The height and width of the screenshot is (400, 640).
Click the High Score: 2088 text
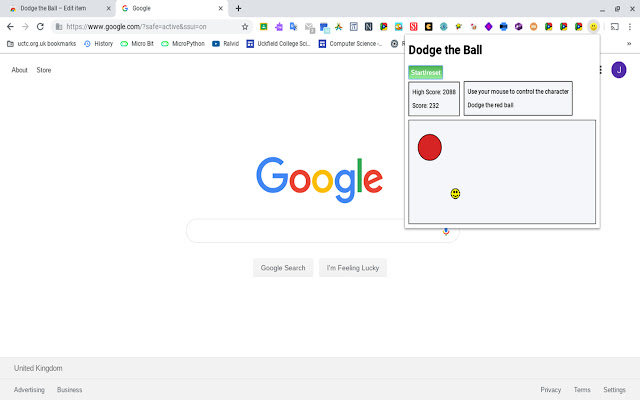pyautogui.click(x=434, y=92)
